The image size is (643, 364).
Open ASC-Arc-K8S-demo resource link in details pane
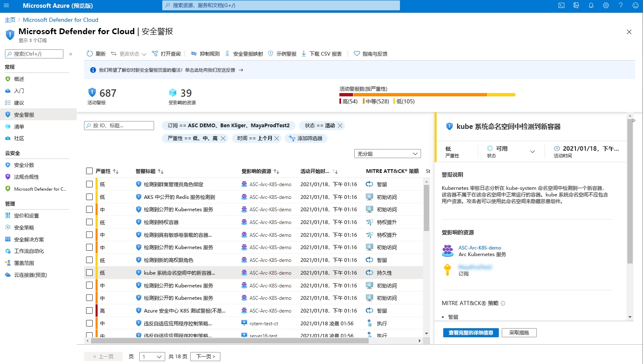tap(480, 248)
